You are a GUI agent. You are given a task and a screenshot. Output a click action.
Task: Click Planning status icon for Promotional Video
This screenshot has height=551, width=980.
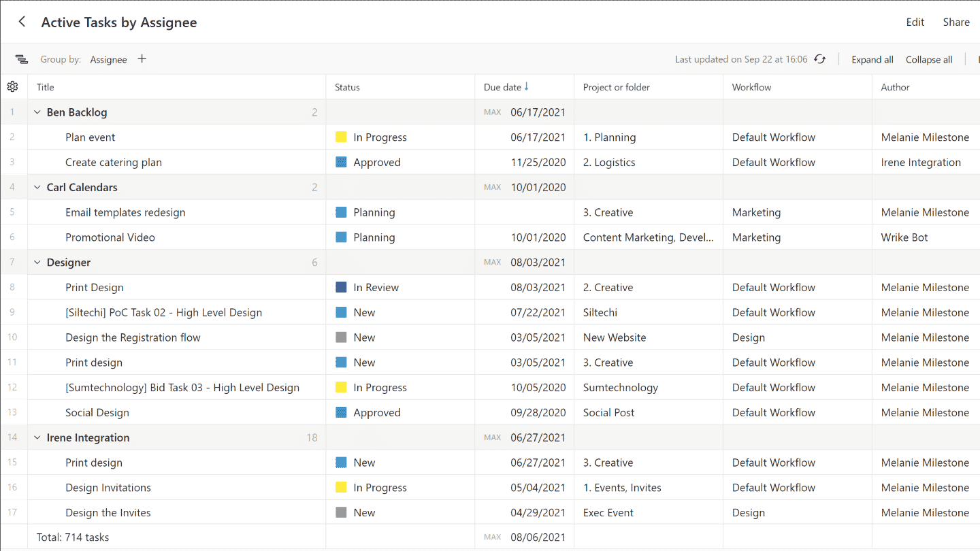341,237
